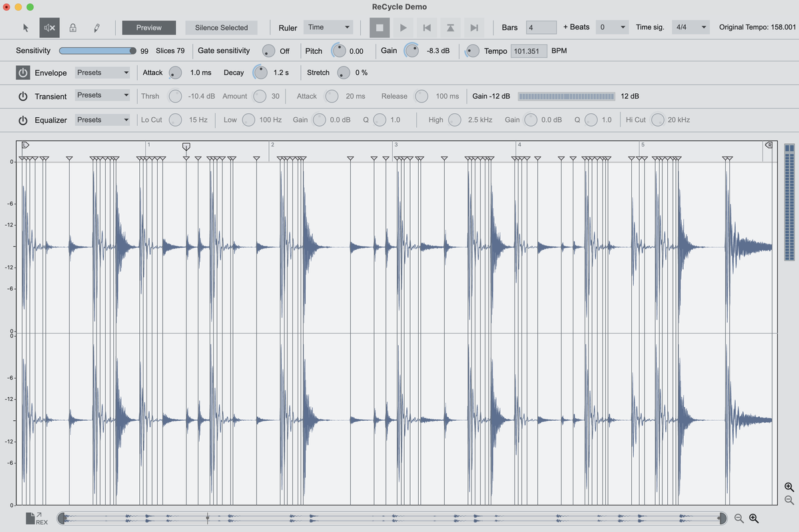This screenshot has height=532, width=799.
Task: Jump to left locator button
Action: pyautogui.click(x=427, y=27)
